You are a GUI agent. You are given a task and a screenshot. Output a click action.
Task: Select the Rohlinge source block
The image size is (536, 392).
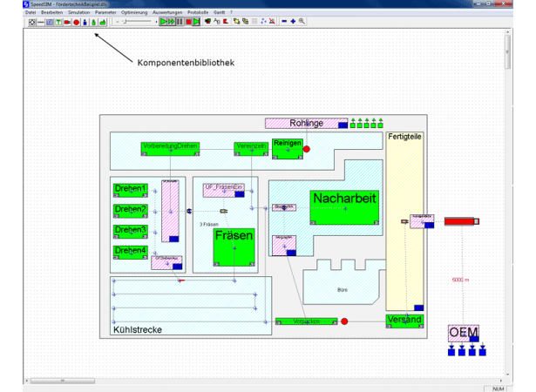tap(306, 123)
